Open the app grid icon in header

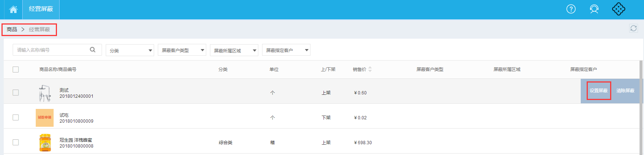[618, 9]
